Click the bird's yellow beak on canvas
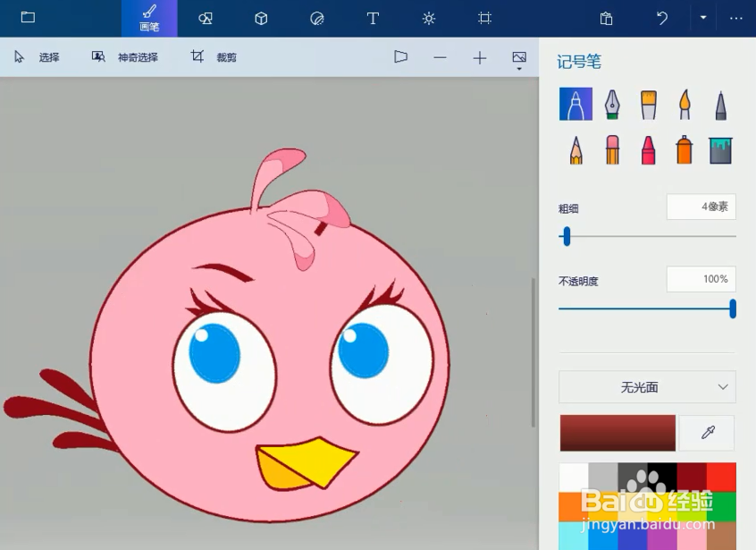 (307, 464)
